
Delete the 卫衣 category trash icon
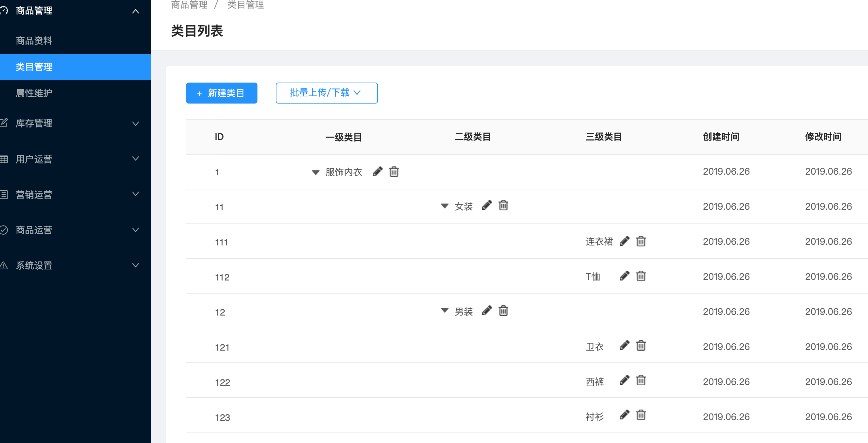(x=641, y=346)
